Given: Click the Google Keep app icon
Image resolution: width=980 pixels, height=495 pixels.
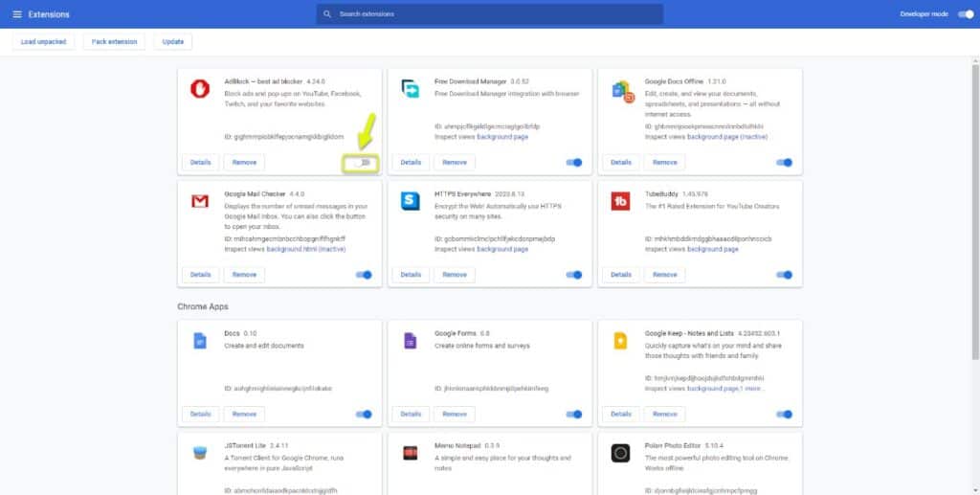Looking at the screenshot, I should tap(620, 341).
